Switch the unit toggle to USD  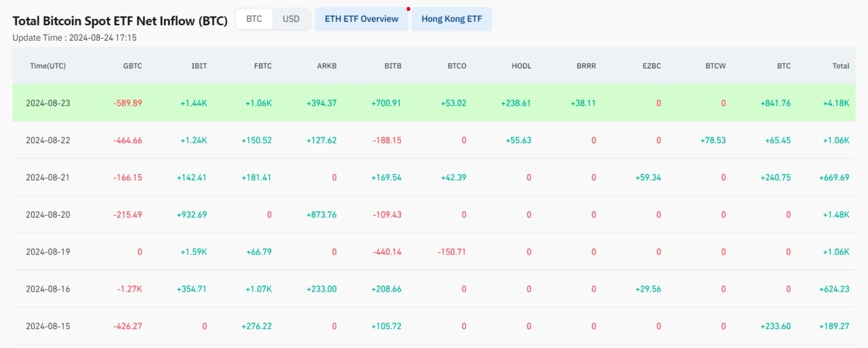click(x=290, y=19)
